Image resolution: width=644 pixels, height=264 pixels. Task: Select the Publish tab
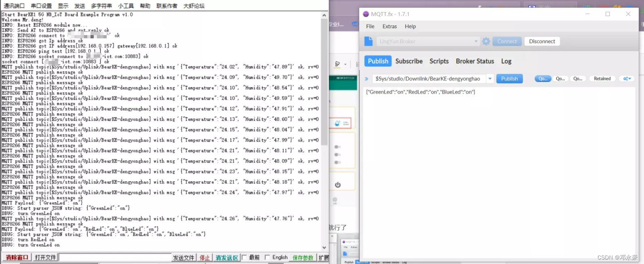coord(378,61)
